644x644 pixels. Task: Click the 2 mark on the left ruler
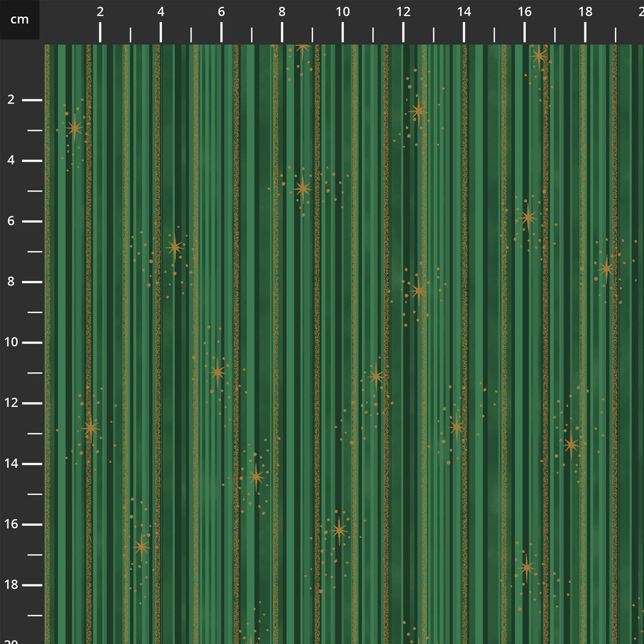pyautogui.click(x=11, y=100)
